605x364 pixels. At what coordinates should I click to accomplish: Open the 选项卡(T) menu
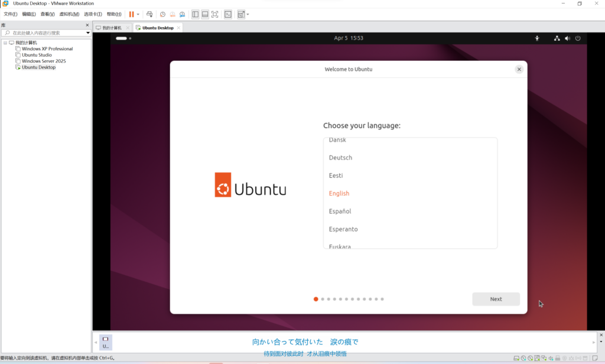coord(93,14)
